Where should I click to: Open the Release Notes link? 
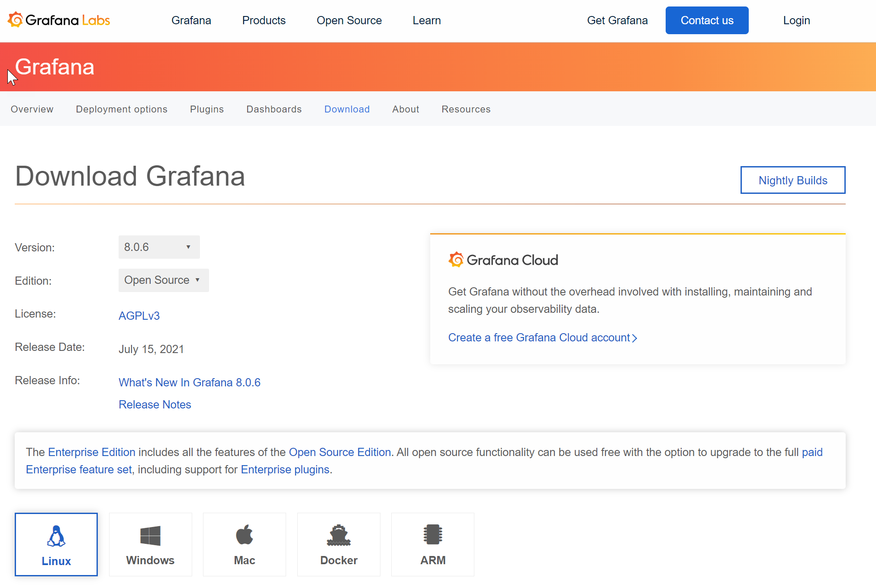tap(155, 405)
